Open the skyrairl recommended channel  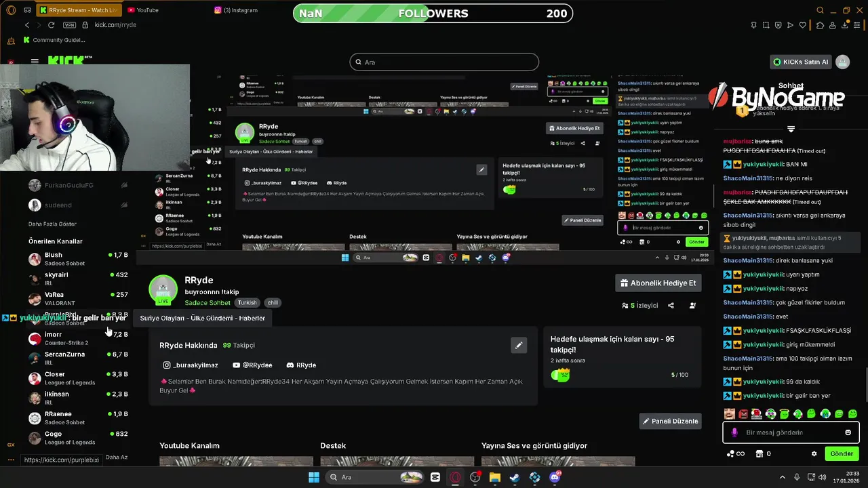point(78,279)
